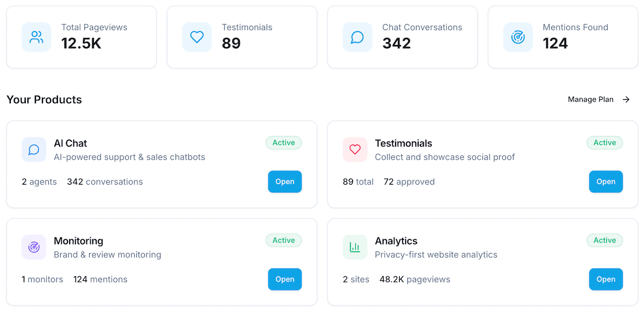Click the purple Monitoring product icon

(x=34, y=247)
